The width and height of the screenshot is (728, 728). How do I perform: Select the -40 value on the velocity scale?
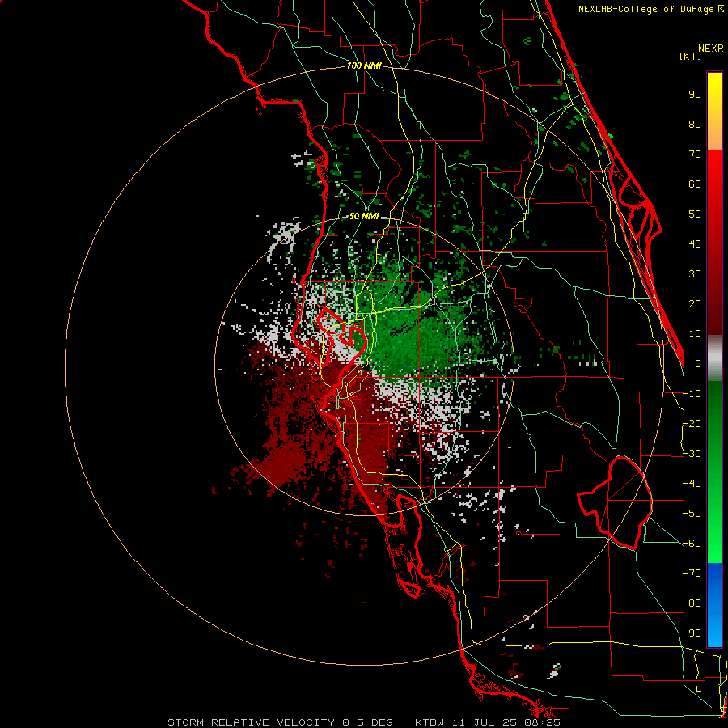point(692,484)
